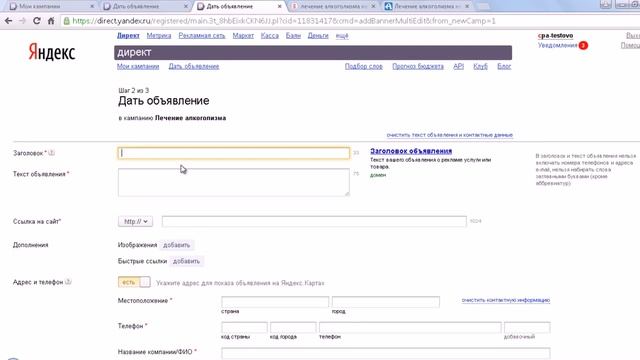Open Дать объявление link under Директ bar
This screenshot has height=360, width=640.
coord(194,66)
